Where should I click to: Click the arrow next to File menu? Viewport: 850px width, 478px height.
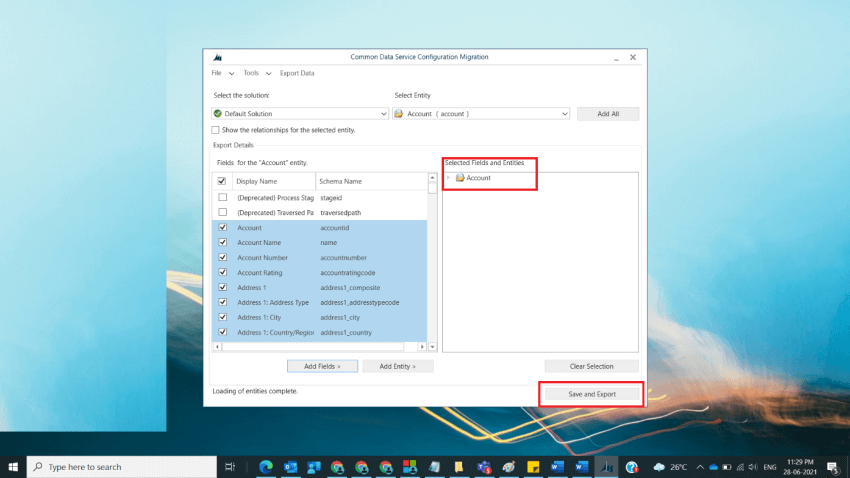click(x=231, y=74)
